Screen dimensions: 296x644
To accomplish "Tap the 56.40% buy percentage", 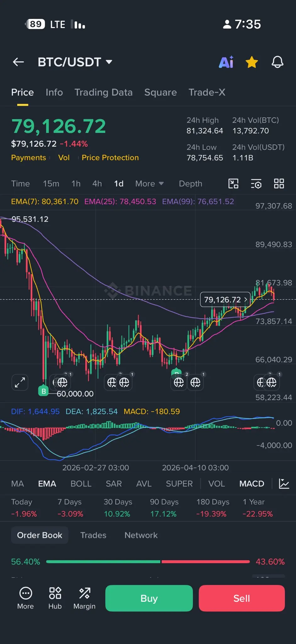I will [25, 562].
